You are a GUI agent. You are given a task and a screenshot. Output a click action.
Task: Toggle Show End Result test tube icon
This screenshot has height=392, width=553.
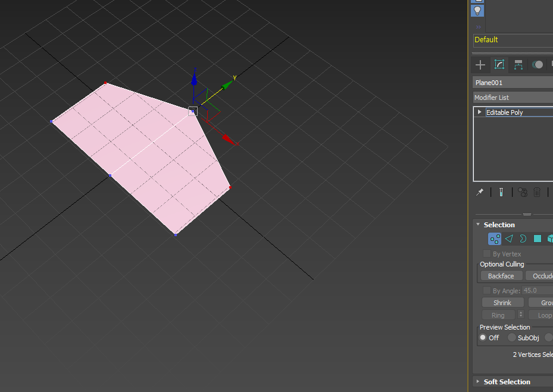tap(501, 192)
